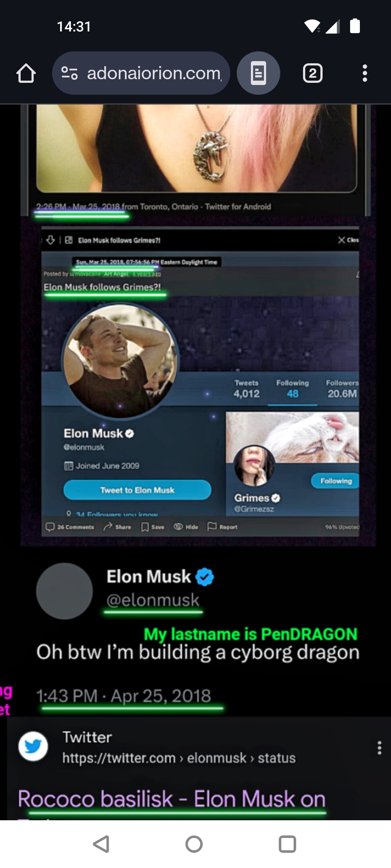Tap the Save bookmark icon in post
Viewport: 391px width, 868px height.
pyautogui.click(x=144, y=527)
